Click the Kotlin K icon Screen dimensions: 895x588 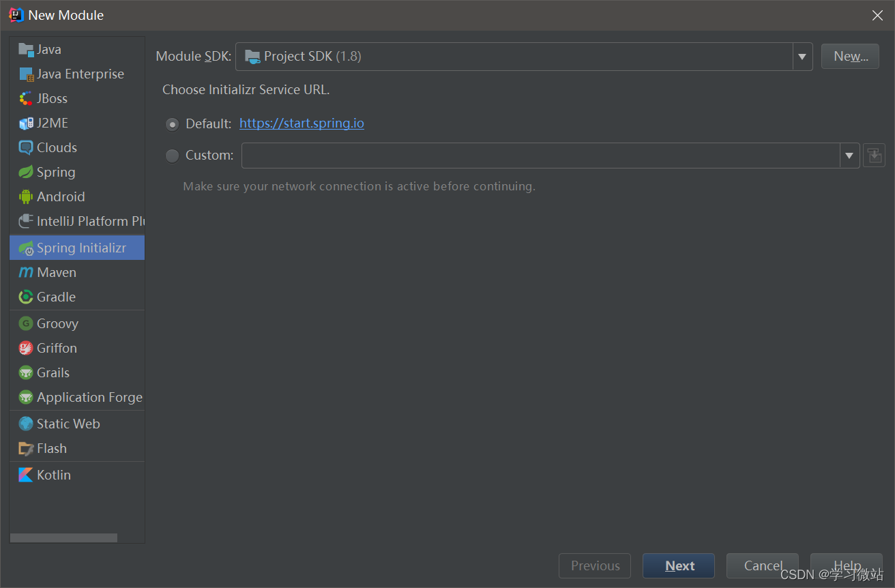[x=26, y=475]
